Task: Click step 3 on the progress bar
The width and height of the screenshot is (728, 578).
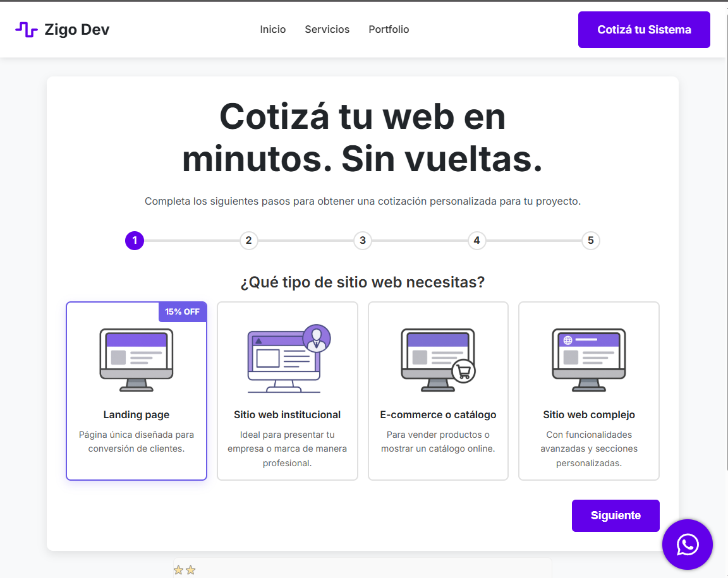Action: pos(362,241)
